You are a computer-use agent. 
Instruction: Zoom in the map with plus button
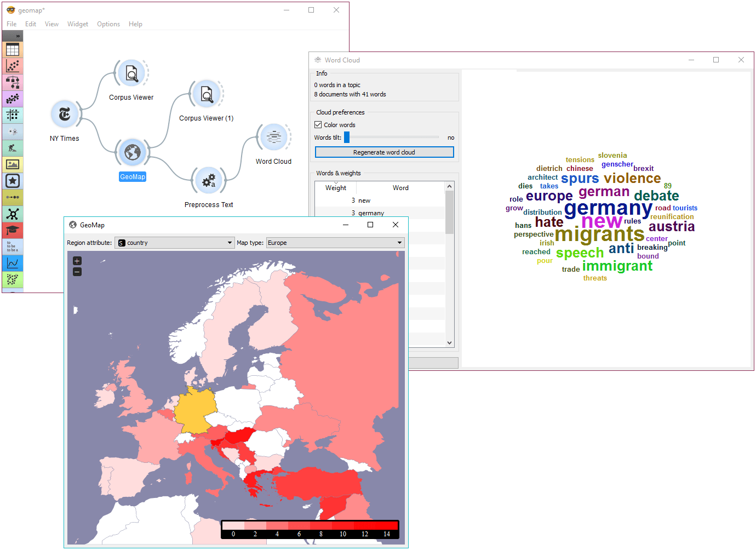coord(77,261)
